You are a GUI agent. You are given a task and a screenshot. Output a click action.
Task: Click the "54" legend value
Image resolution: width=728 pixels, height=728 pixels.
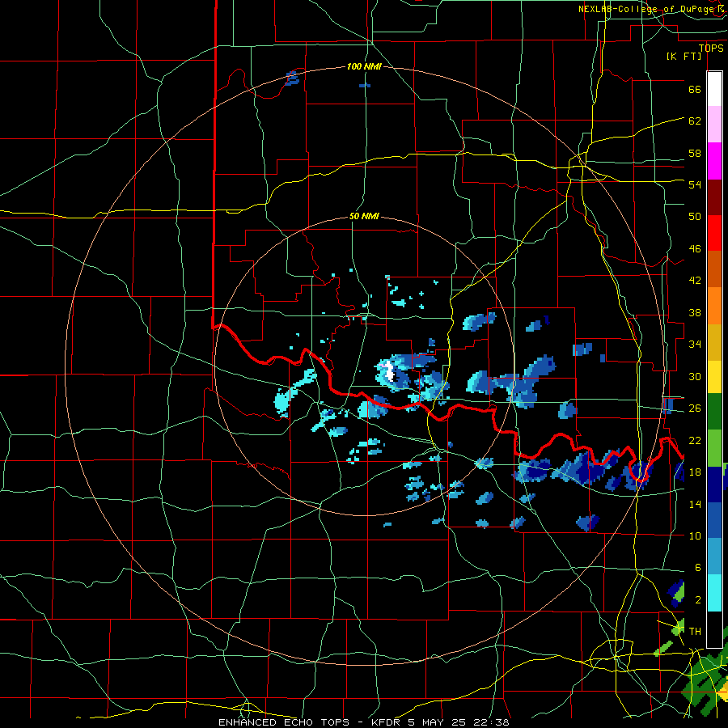coord(695,184)
